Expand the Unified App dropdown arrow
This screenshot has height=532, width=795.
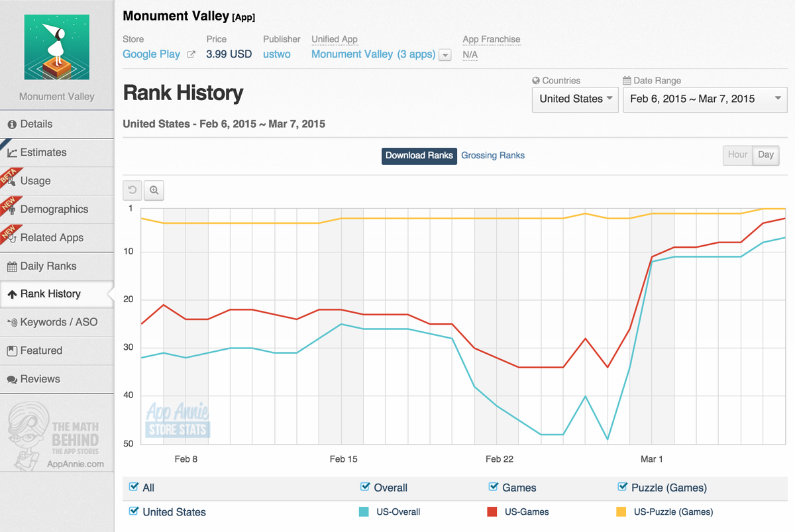pyautogui.click(x=445, y=55)
